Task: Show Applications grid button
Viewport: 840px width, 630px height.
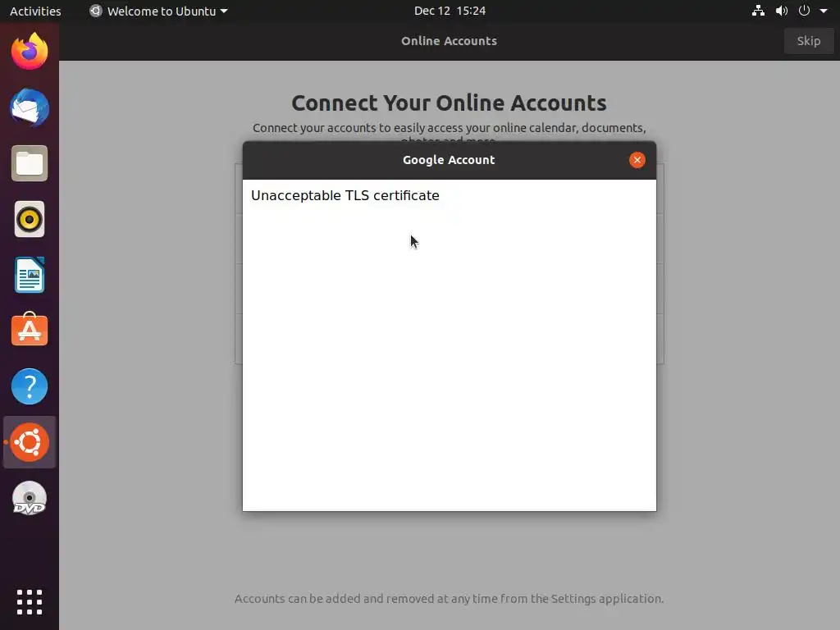Action: [x=30, y=602]
